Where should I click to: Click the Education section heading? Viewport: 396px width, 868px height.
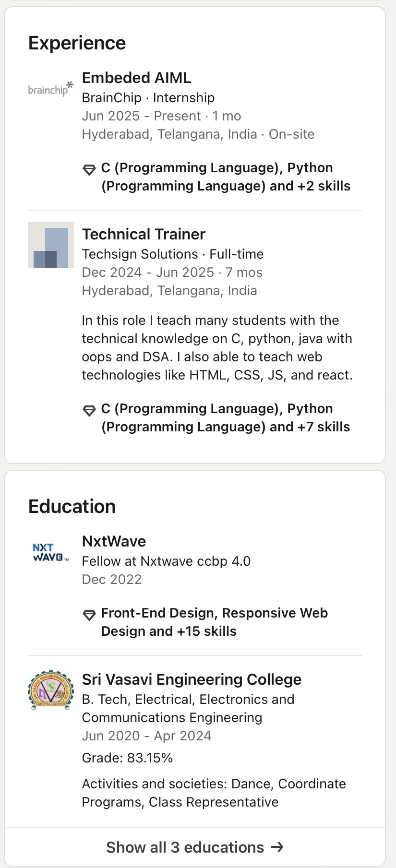(72, 507)
